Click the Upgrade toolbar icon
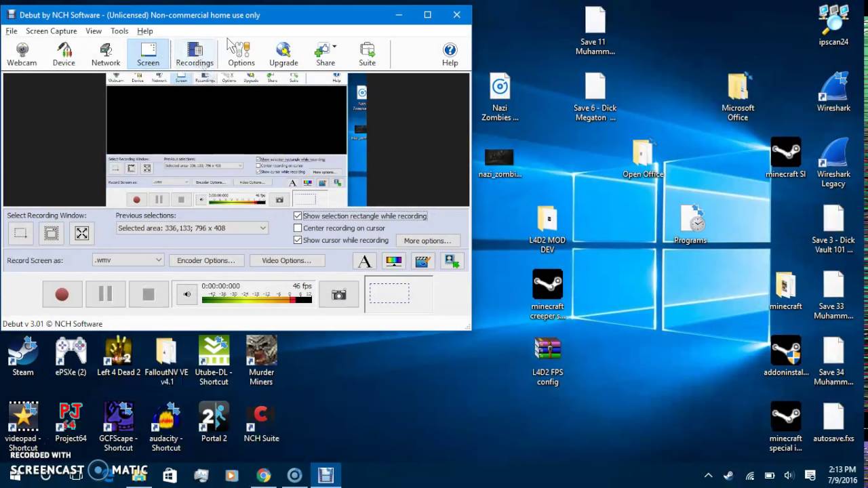868x488 pixels. point(283,54)
